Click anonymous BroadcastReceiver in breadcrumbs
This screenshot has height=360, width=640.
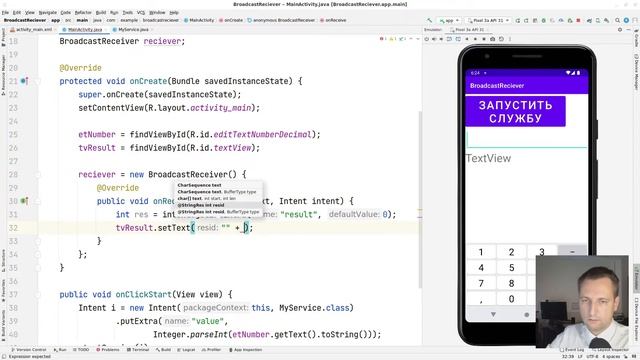coord(281,20)
